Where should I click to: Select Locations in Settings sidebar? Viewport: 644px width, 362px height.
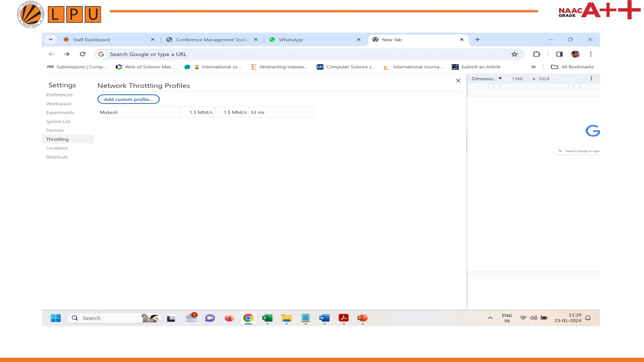coord(57,148)
